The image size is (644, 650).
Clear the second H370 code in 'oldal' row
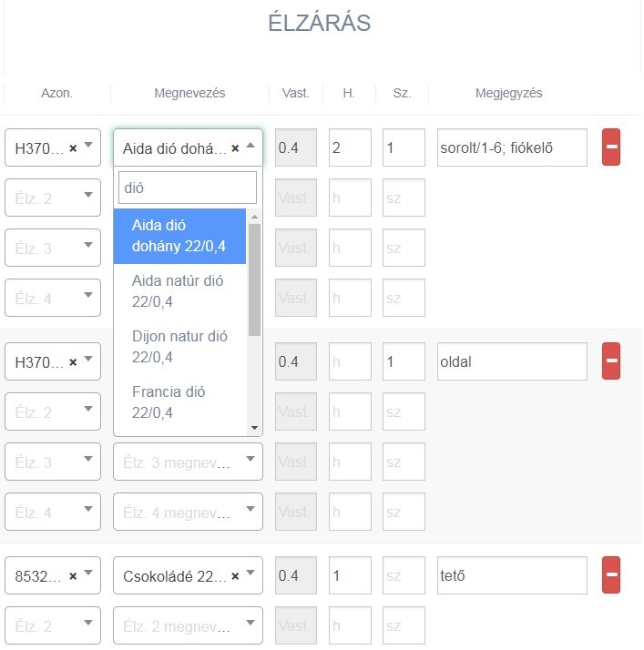point(73,362)
